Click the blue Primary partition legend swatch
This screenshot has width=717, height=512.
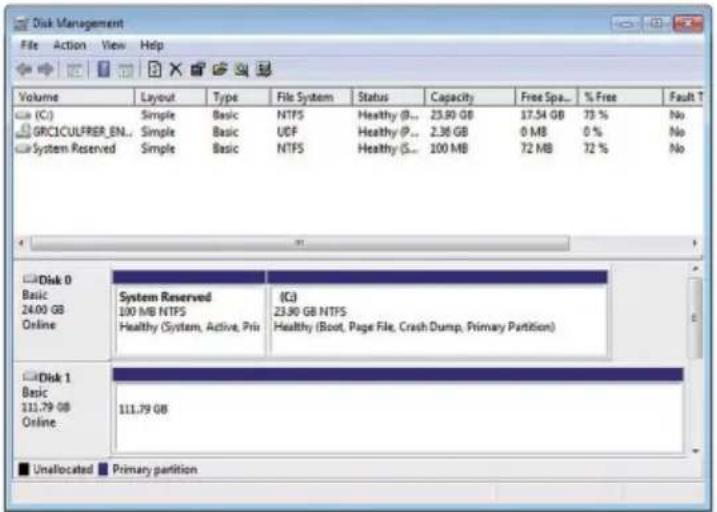[x=103, y=469]
